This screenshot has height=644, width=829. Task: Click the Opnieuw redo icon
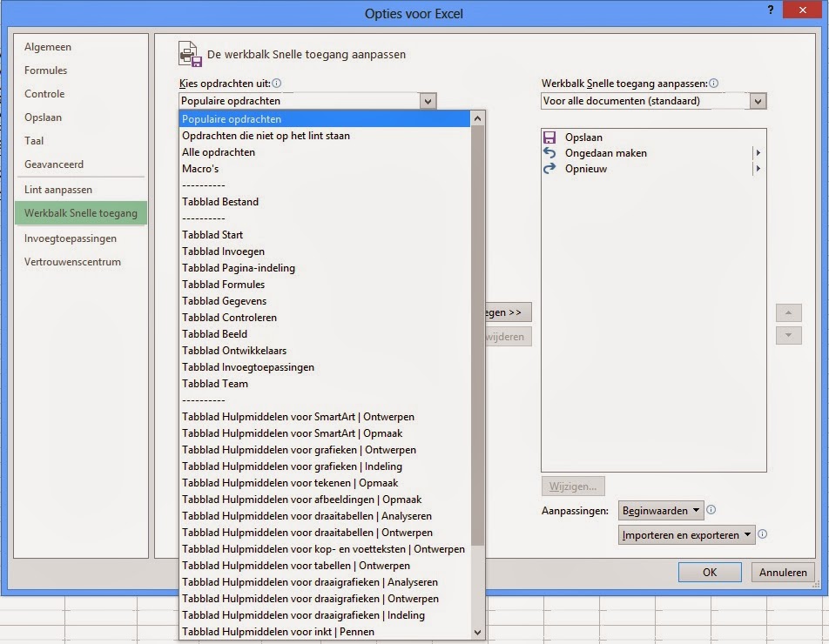click(551, 169)
